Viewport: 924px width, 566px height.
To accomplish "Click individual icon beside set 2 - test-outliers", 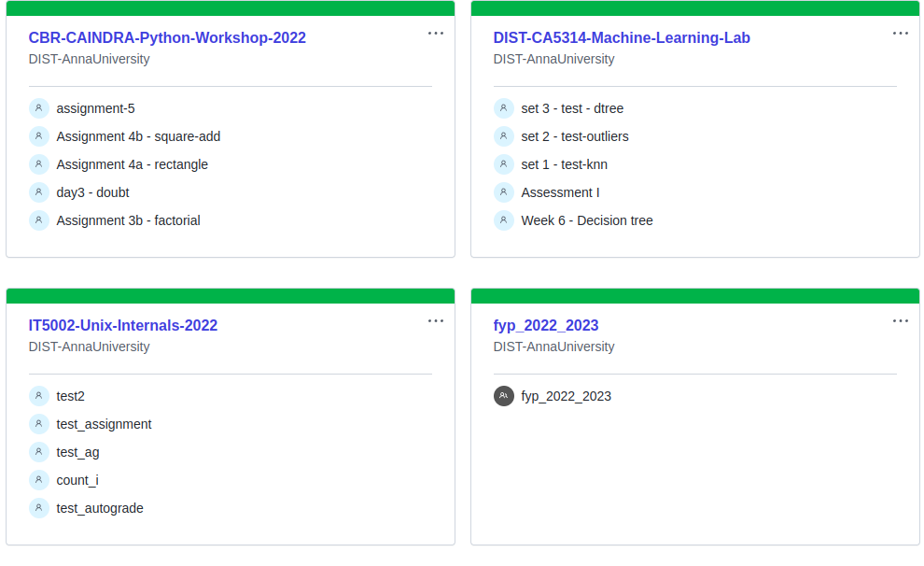I will pyautogui.click(x=504, y=136).
